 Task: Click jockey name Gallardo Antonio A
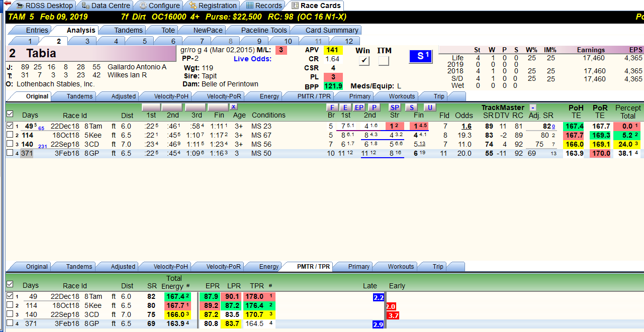137,67
